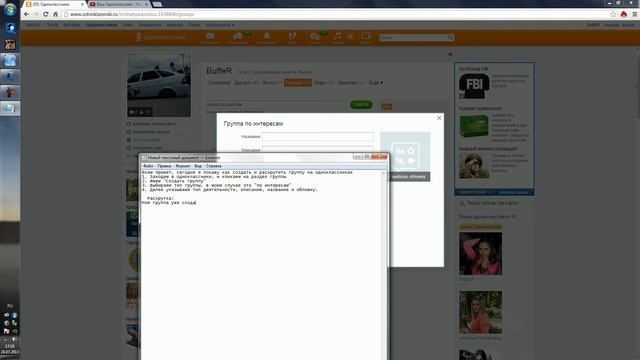Click the Одноклассники logo in orange bar
Viewport: 640px width, 360px height.
[x=161, y=37]
